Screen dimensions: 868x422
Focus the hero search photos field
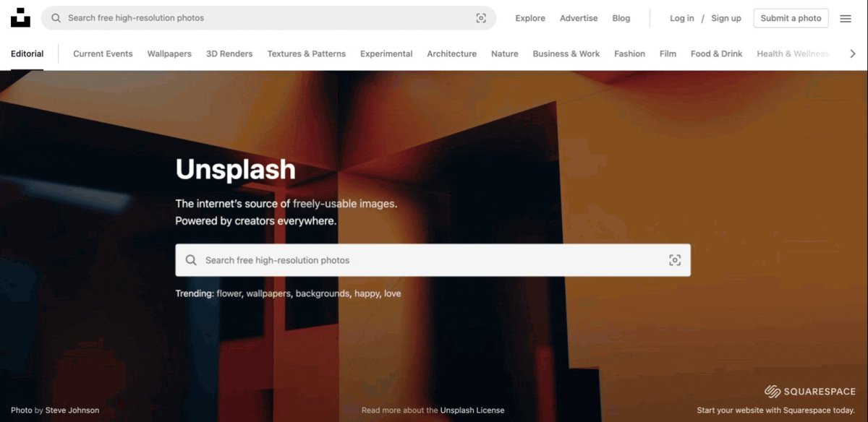coord(433,260)
